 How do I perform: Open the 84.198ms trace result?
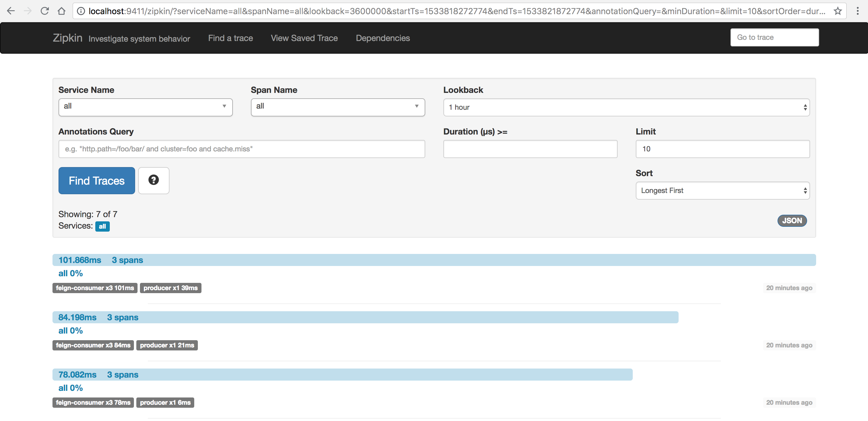coord(365,317)
